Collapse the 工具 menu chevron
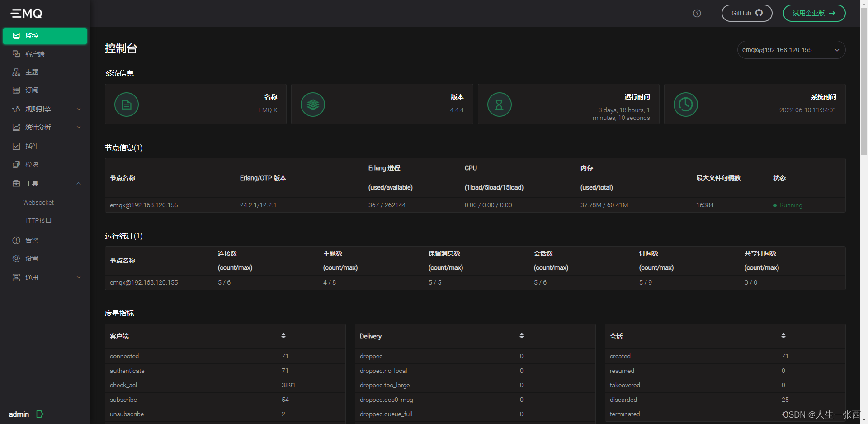The height and width of the screenshot is (424, 868). 79,183
